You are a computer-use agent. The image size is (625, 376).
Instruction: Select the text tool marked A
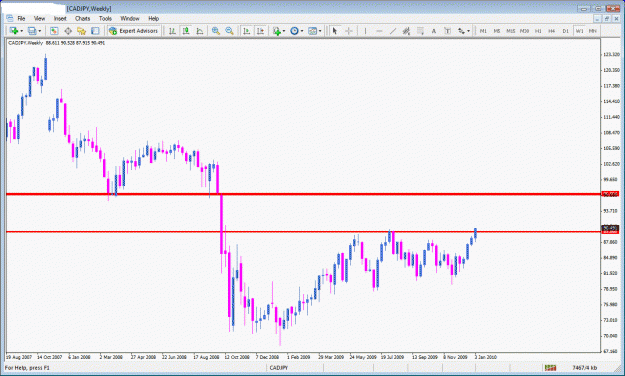[x=434, y=31]
